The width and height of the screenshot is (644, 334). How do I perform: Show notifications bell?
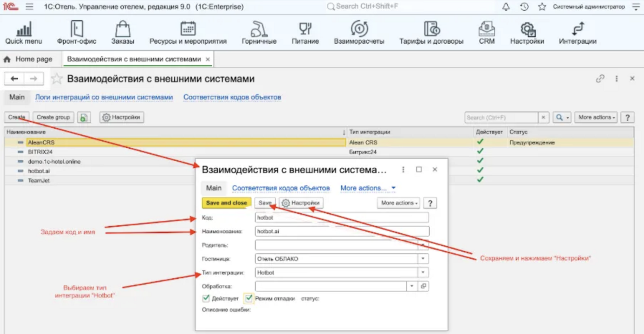(x=506, y=7)
